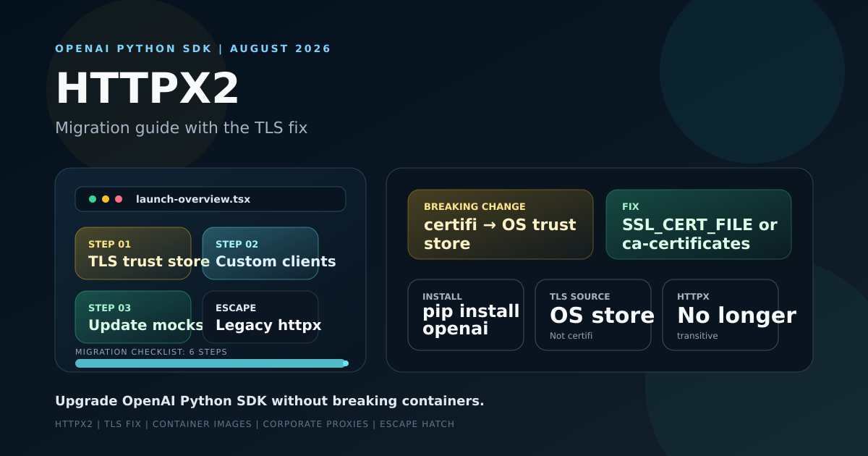Click 'MIGRATION CHECKLIST: 6 STEPS' label
The width and height of the screenshot is (868, 456).
pyautogui.click(x=151, y=352)
